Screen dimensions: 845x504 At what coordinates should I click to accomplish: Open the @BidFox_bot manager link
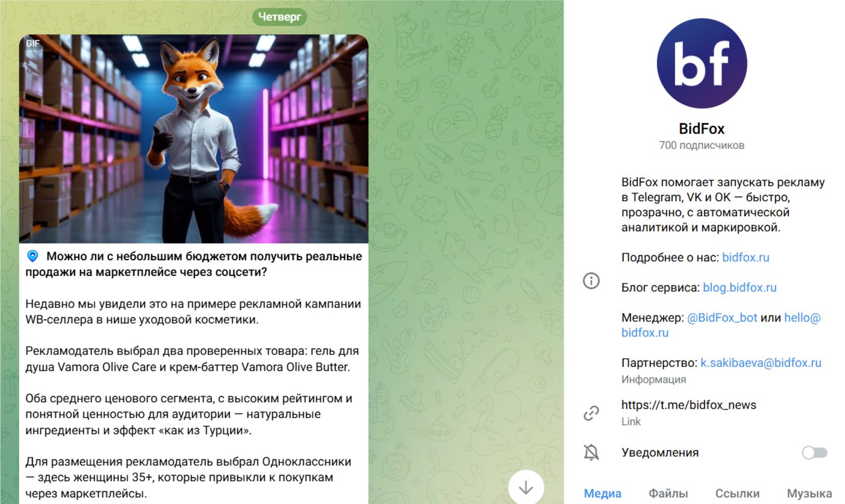click(722, 317)
